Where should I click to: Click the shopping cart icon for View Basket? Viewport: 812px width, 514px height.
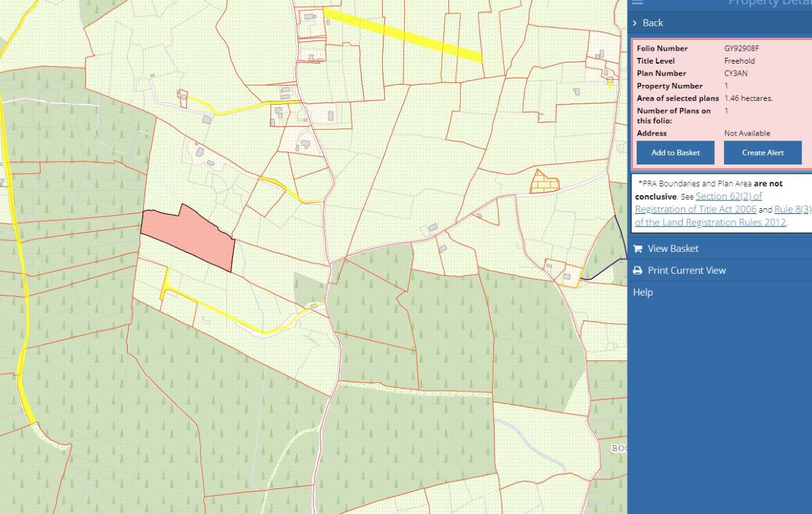point(638,249)
